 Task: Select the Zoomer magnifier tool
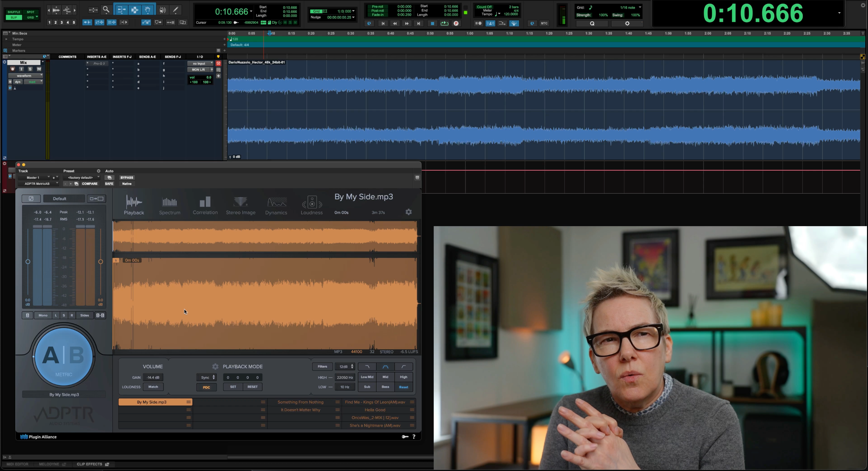[106, 10]
